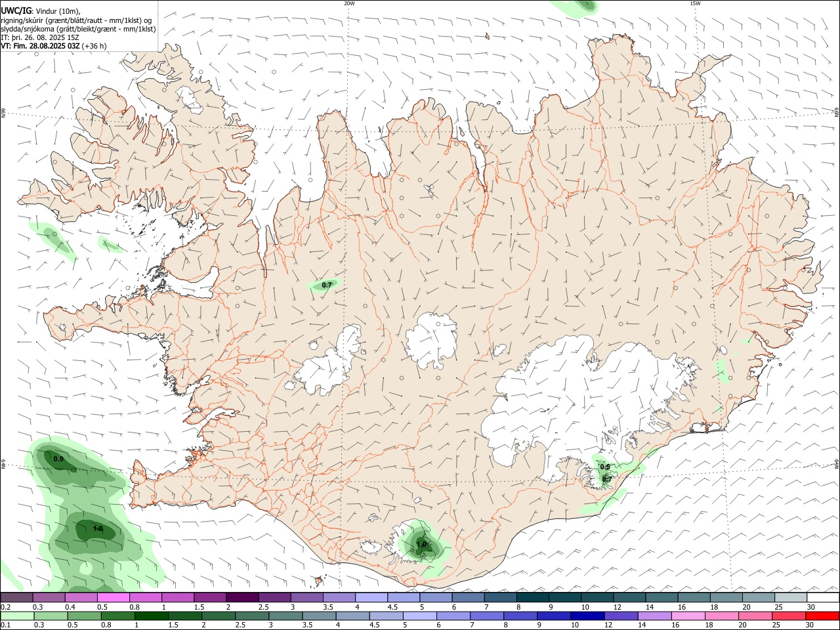Click the lavender 14 swatch in bottom legend row
The image size is (840, 630).
[655, 616]
